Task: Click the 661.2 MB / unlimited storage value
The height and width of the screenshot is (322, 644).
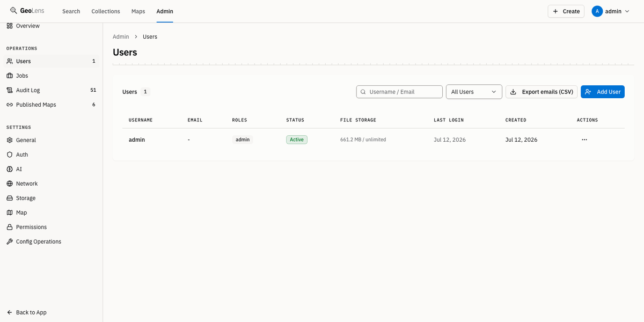Action: pyautogui.click(x=363, y=140)
